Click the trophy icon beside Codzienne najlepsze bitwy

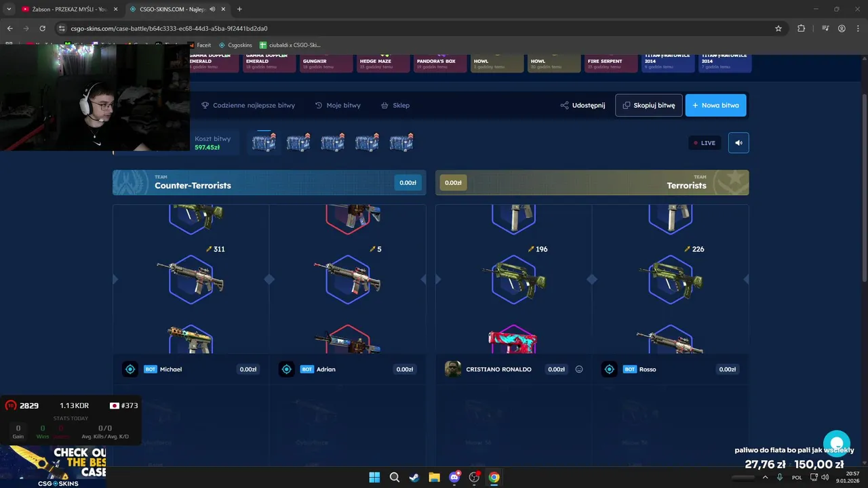click(x=205, y=106)
